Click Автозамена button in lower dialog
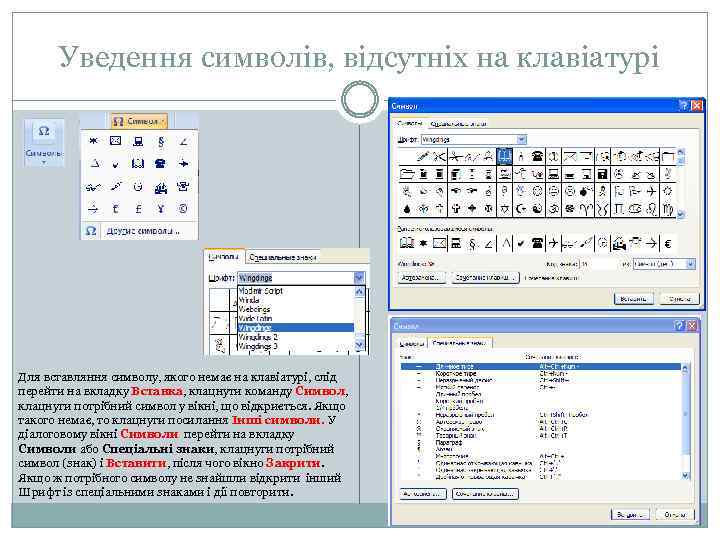The height and width of the screenshot is (540, 720). point(423,494)
